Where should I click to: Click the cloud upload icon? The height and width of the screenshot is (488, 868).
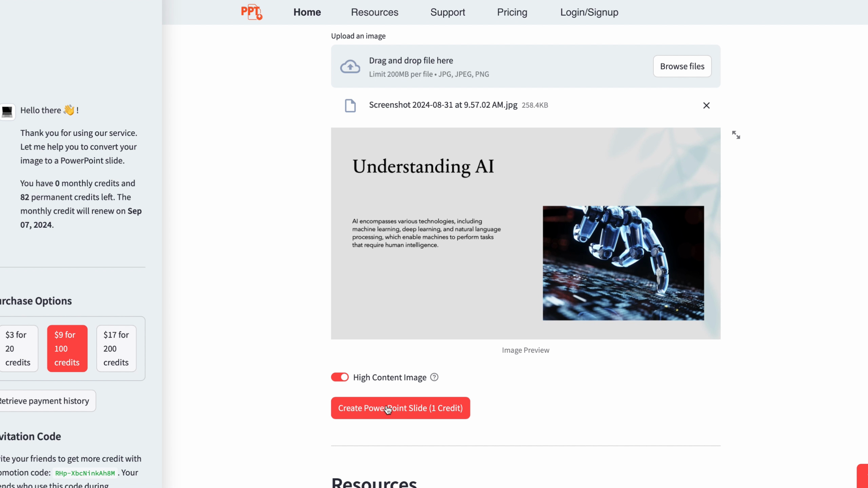[x=350, y=66]
